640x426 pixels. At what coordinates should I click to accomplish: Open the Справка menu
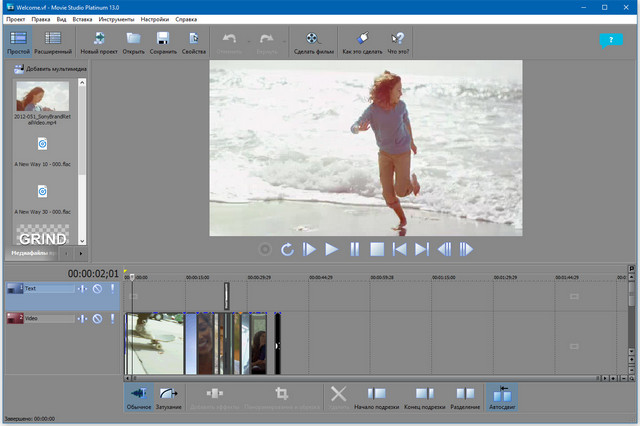coord(186,19)
